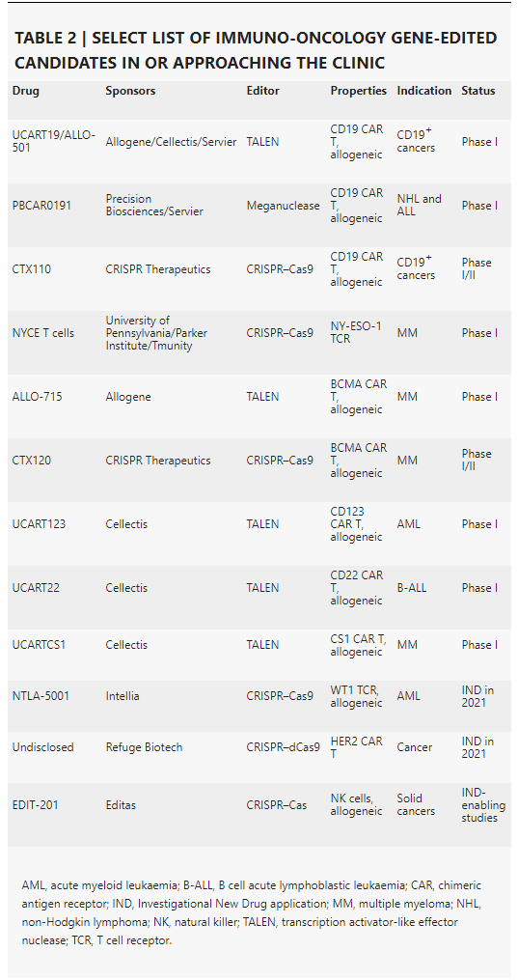Click the Table 2 title heading
This screenshot has width=518, height=980.
coord(256,50)
